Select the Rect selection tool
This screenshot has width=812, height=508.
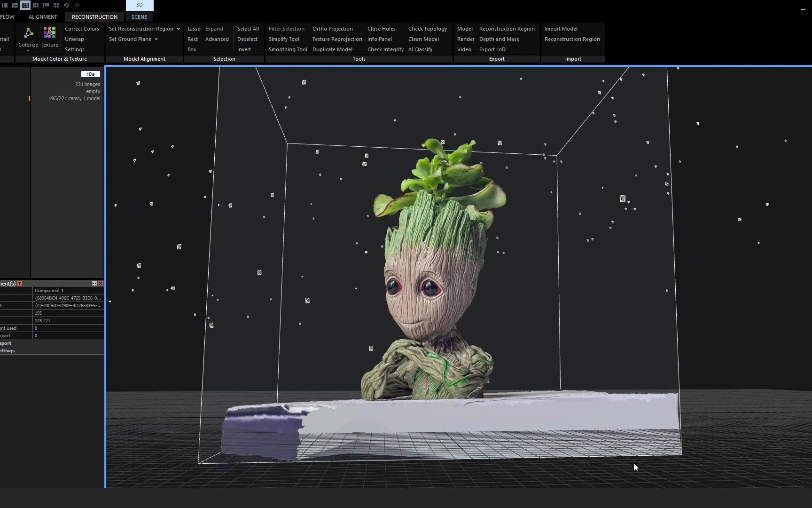(x=193, y=39)
